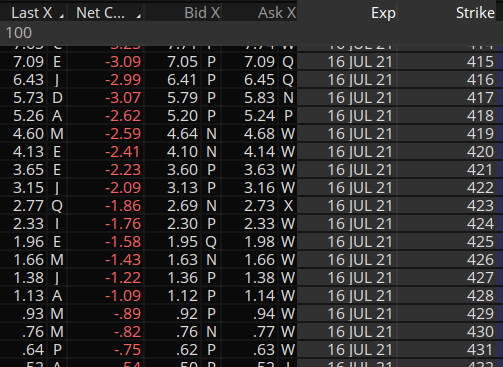Click bid price 1.63
The width and height of the screenshot is (503, 367).
[x=182, y=260]
